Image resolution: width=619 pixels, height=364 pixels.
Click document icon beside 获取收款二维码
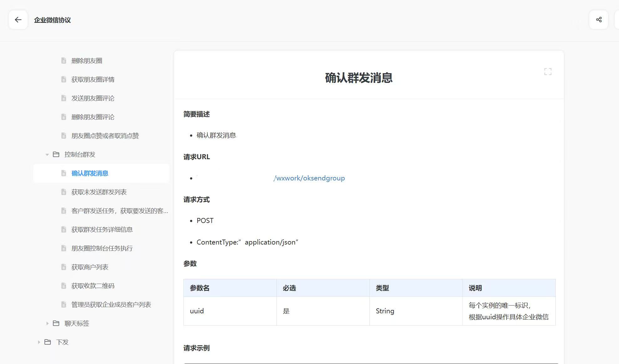[x=64, y=286]
